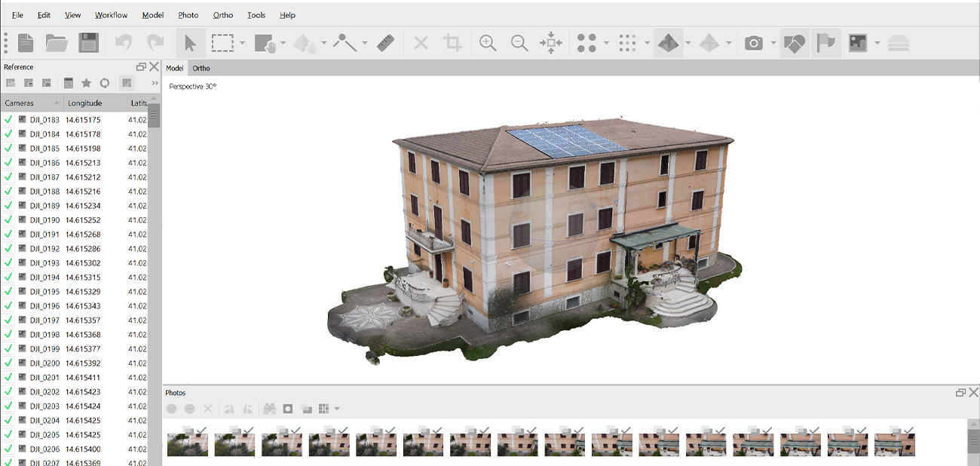Optimize cameras using the star icon
980x466 pixels.
coord(87,83)
